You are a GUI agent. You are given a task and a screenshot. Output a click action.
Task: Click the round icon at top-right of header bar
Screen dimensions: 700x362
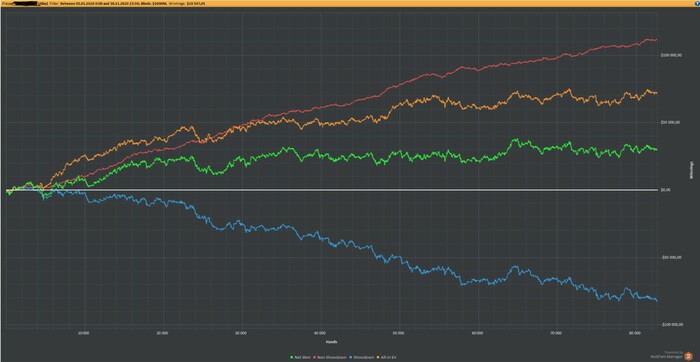click(697, 3)
